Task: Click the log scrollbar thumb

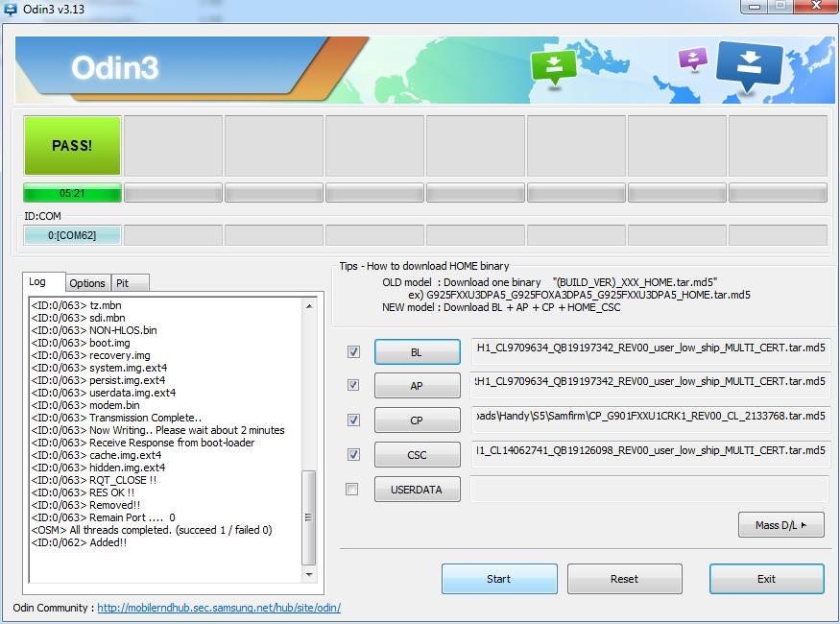Action: pyautogui.click(x=309, y=517)
